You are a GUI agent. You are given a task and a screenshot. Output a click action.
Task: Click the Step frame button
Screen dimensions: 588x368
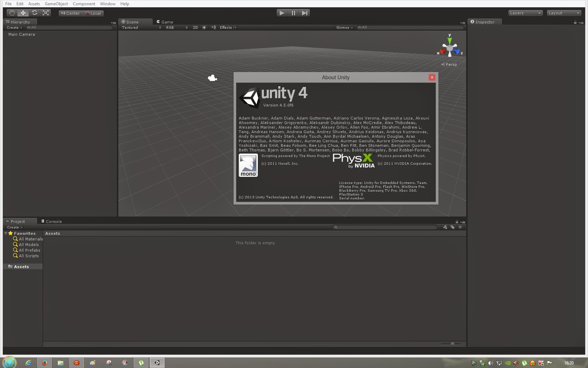click(304, 13)
